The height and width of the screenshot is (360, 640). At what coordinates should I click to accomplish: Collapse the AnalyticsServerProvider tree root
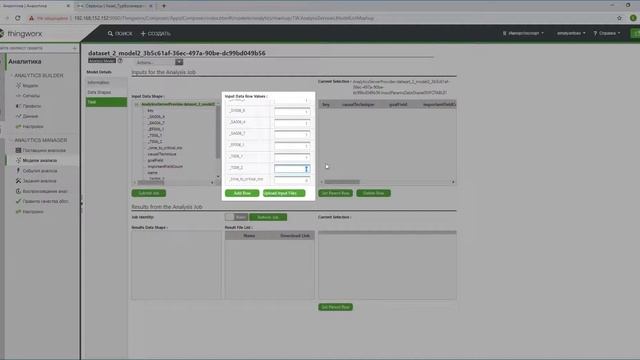[x=137, y=104]
